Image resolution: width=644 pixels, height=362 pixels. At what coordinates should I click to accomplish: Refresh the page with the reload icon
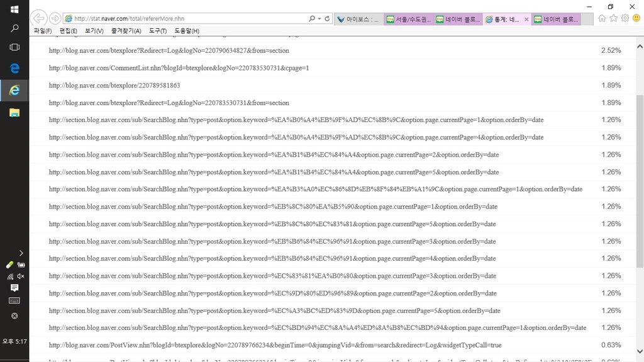(327, 18)
